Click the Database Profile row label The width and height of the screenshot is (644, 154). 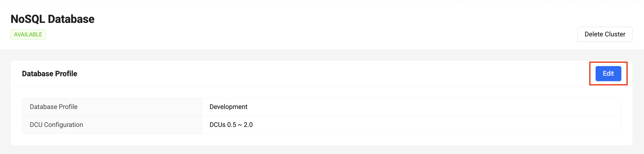[53, 107]
